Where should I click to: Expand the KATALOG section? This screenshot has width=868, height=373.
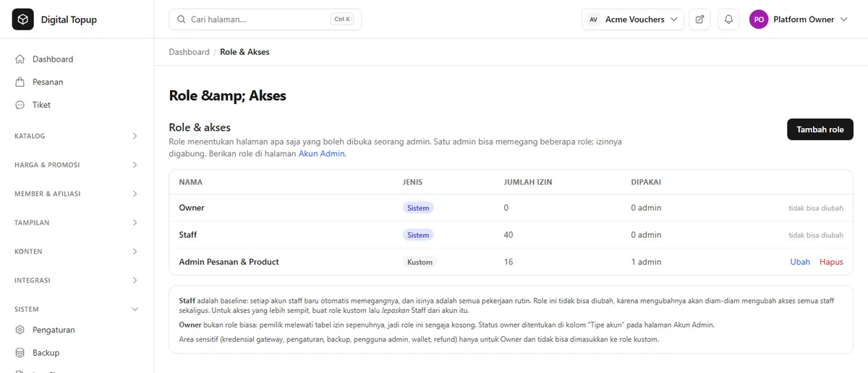tap(77, 136)
